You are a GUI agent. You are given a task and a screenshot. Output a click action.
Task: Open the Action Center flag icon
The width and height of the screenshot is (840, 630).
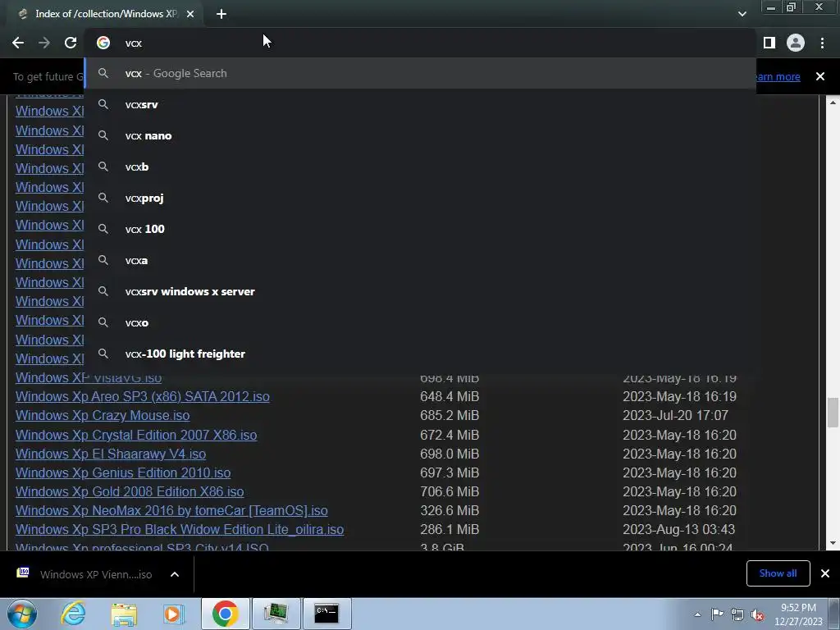click(x=717, y=614)
